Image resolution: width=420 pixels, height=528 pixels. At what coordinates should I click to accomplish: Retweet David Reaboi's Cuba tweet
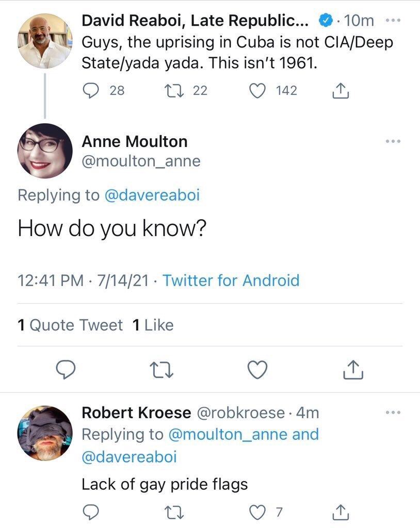[x=174, y=91]
